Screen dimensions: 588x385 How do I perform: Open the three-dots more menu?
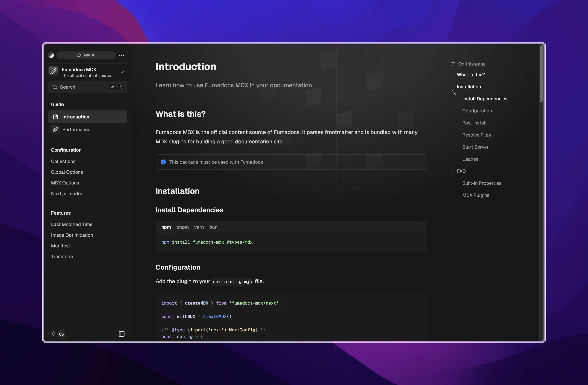pos(122,55)
